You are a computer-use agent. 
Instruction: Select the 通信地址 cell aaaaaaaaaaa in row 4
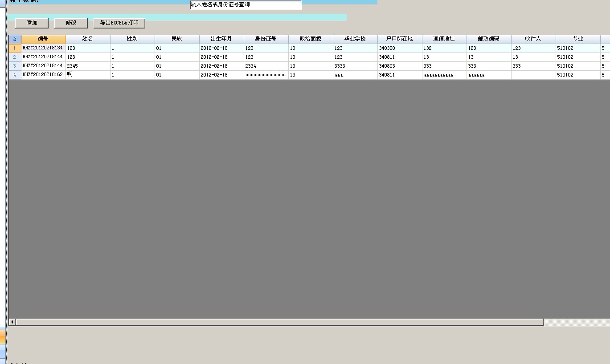coord(444,75)
